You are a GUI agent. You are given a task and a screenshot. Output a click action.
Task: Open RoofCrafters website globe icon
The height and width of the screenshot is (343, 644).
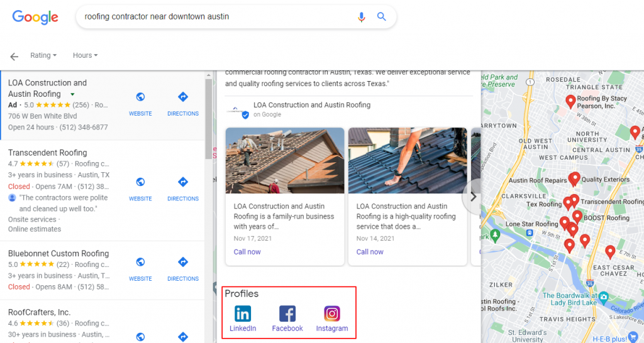click(140, 337)
